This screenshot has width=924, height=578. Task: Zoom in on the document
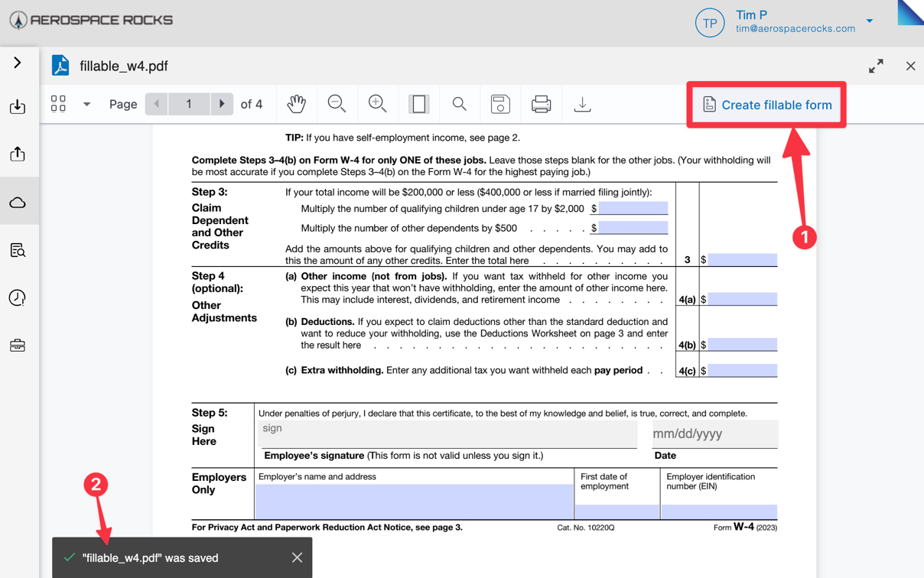pyautogui.click(x=377, y=104)
